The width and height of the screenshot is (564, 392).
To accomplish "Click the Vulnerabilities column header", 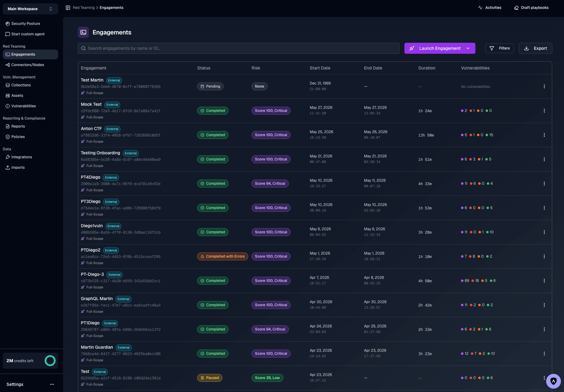I will pyautogui.click(x=475, y=68).
